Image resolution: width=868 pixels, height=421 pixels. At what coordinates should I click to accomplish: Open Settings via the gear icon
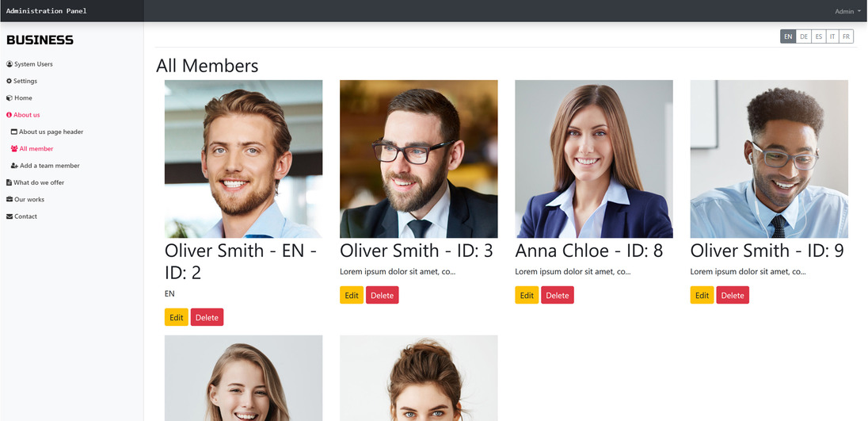(x=10, y=81)
